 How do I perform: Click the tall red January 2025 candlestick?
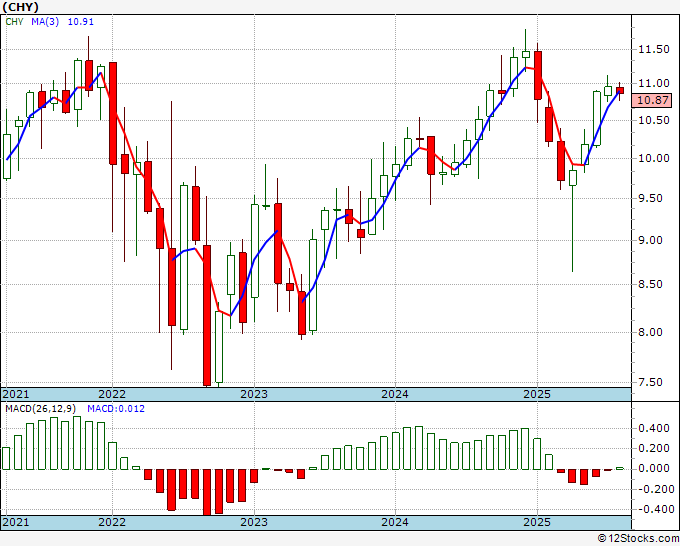pyautogui.click(x=538, y=75)
